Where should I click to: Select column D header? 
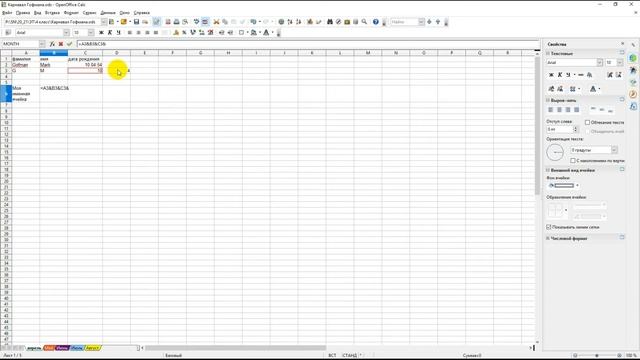point(116,53)
